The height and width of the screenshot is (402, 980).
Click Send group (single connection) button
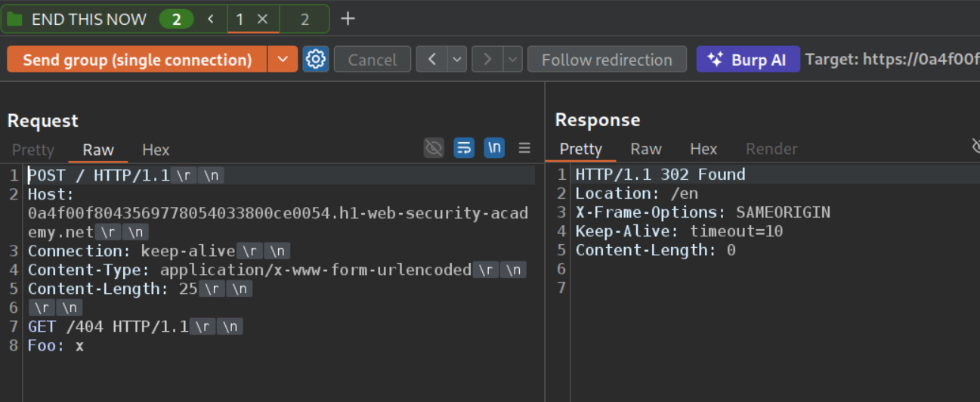pyautogui.click(x=137, y=59)
